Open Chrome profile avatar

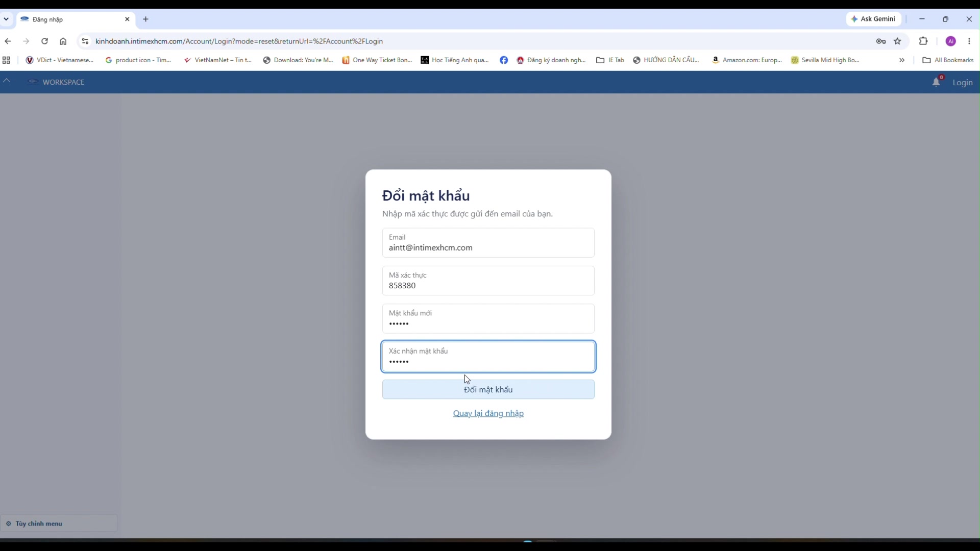point(951,41)
